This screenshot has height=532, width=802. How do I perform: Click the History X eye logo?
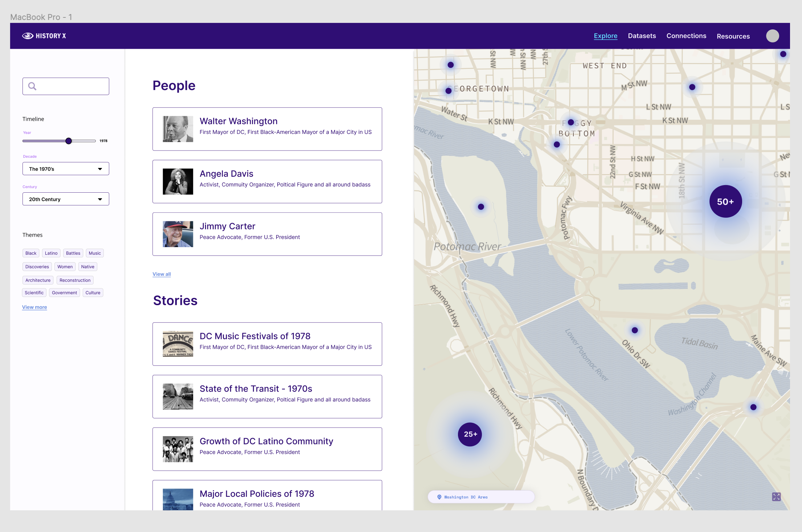click(28, 36)
